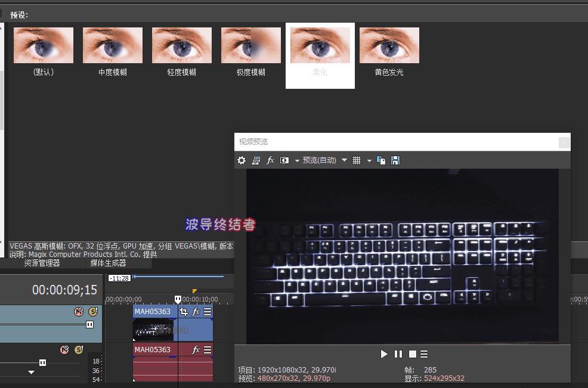The image size is (588, 388).
Task: Open event FX on video event MAH05363
Action: 196,312
